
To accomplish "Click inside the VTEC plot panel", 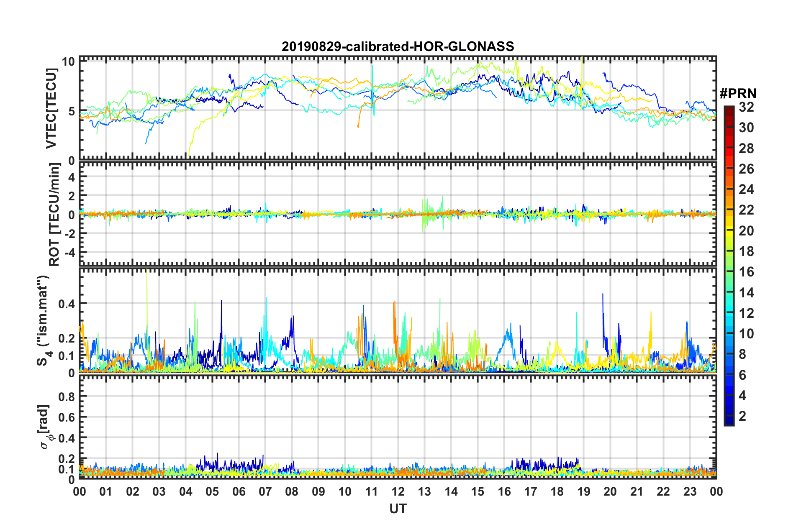I will tap(398, 108).
